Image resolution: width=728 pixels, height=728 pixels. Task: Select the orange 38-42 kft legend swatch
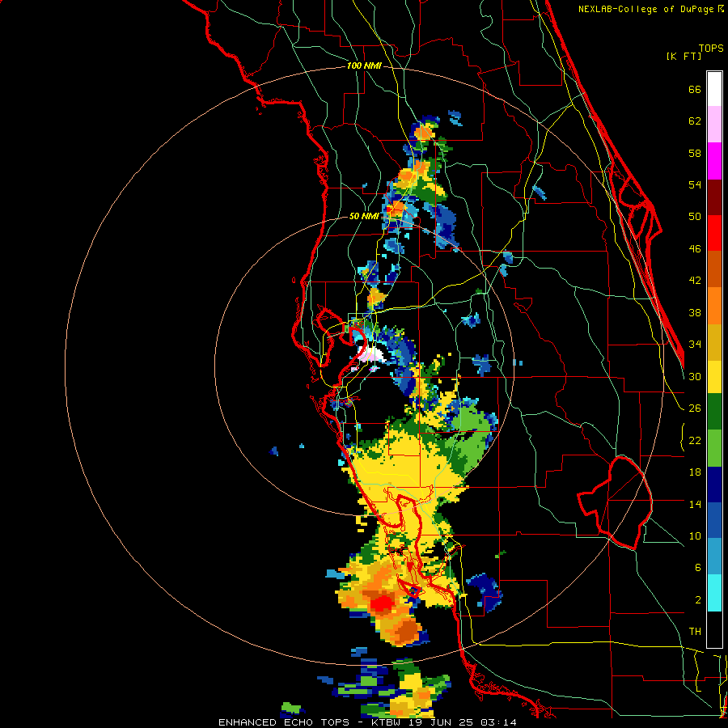pos(714,306)
